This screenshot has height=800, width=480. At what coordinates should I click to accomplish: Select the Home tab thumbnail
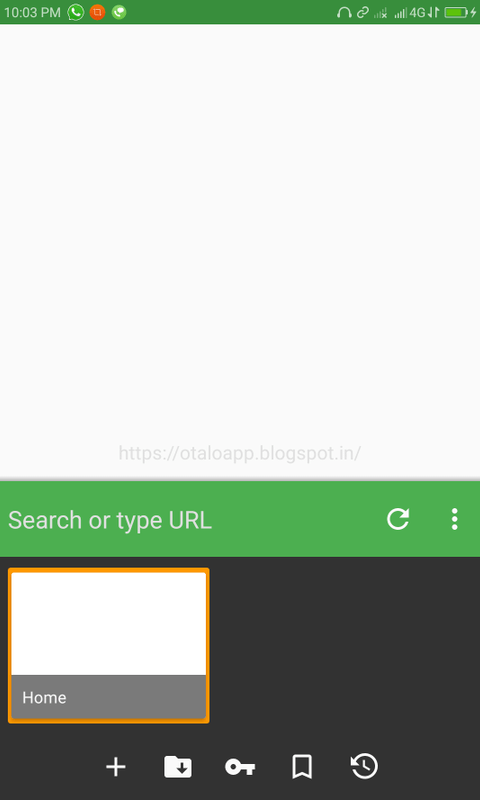[109, 645]
